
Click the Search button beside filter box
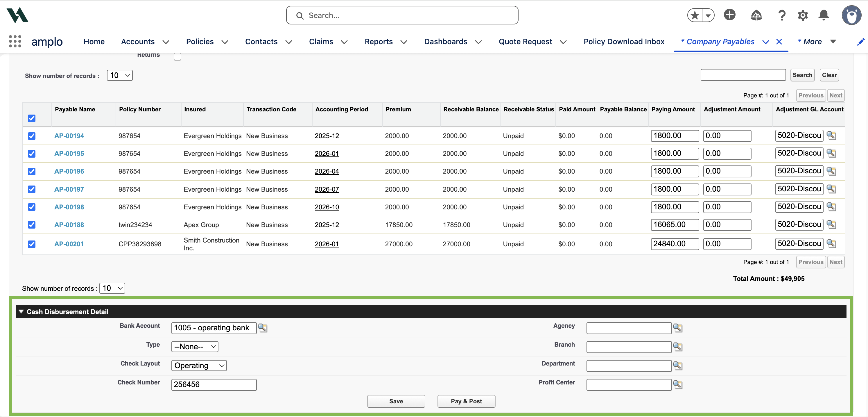tap(802, 75)
